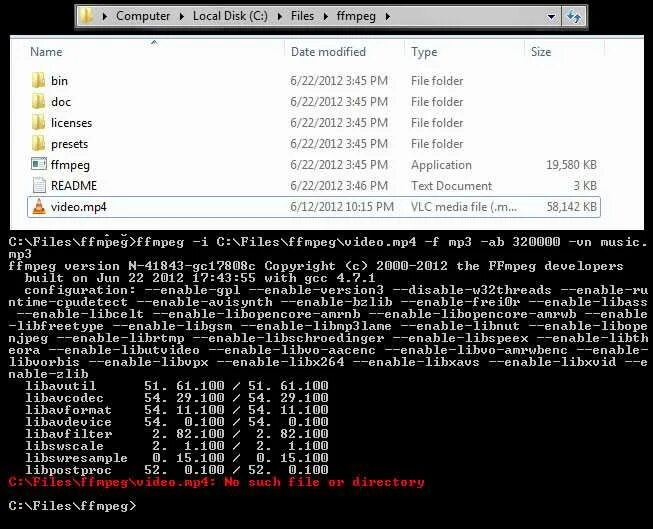The width and height of the screenshot is (653, 529).
Task: Click the VLC cone icon of video.mp4
Action: click(39, 207)
